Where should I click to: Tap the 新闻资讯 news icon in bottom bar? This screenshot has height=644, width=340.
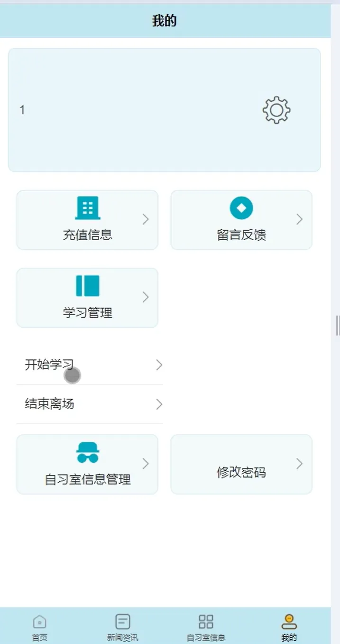123,621
